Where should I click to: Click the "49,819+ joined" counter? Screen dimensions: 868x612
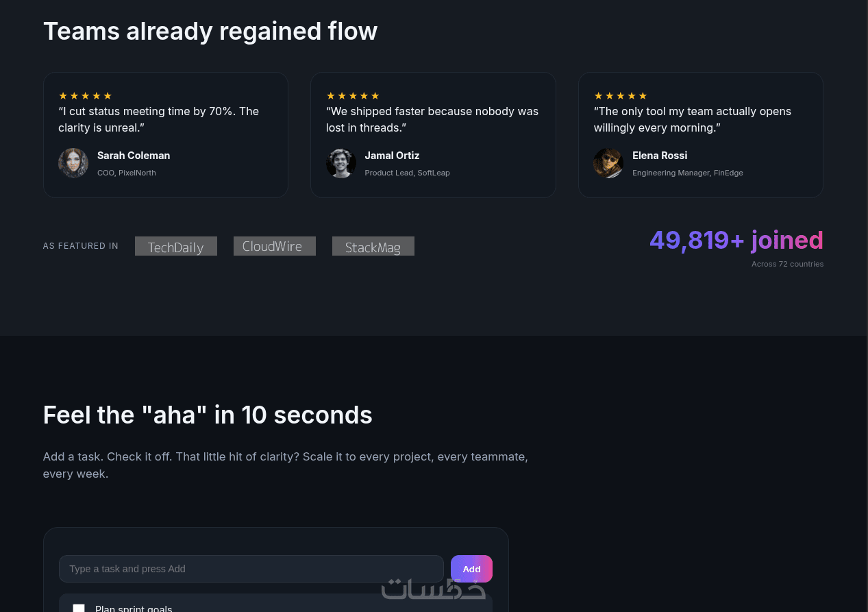(736, 240)
